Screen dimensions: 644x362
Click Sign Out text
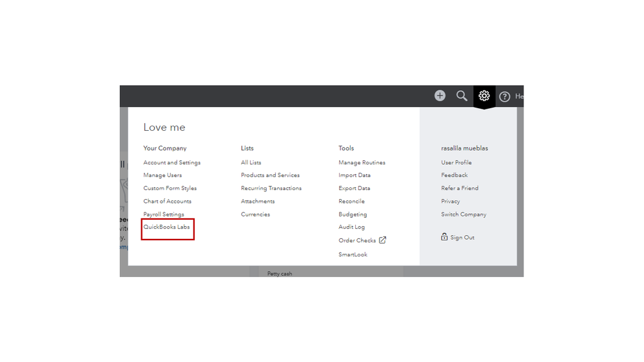pos(462,238)
